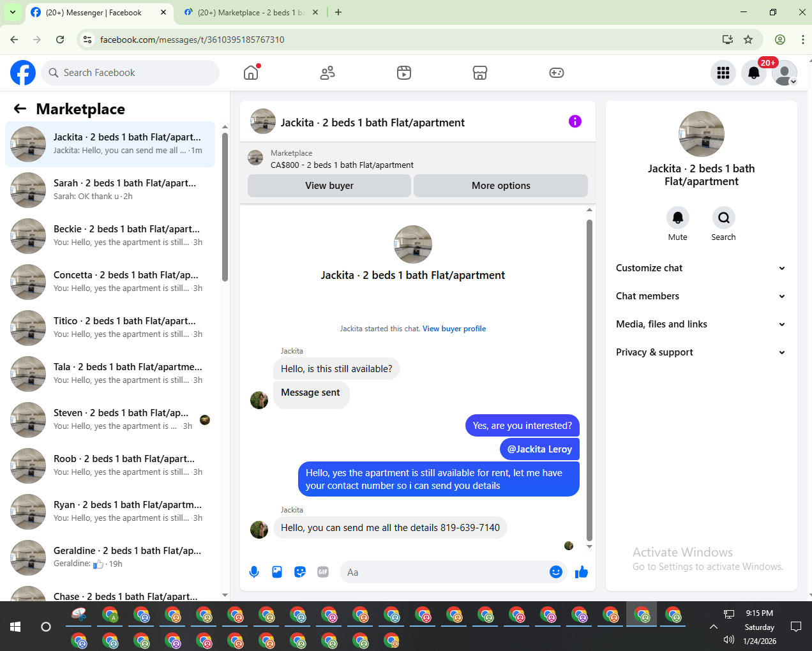Viewport: 812px width, 651px height.
Task: Open a new browser tab
Action: [338, 12]
